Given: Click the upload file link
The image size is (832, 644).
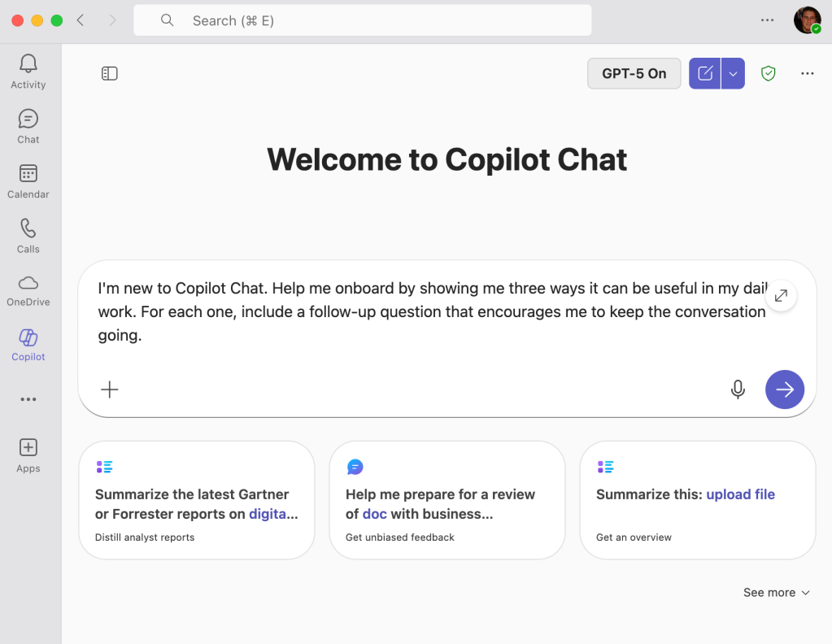Looking at the screenshot, I should pos(740,494).
